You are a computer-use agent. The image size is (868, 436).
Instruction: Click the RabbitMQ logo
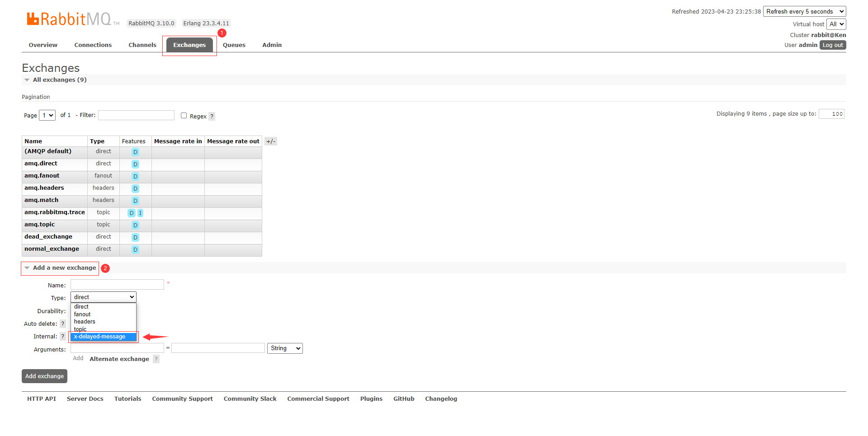click(x=73, y=19)
